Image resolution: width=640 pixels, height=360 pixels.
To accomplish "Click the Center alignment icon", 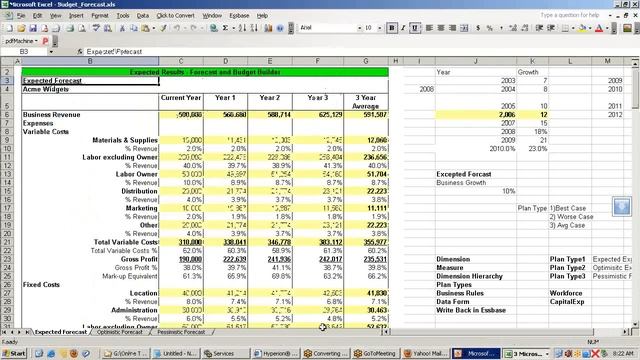I will [441, 28].
